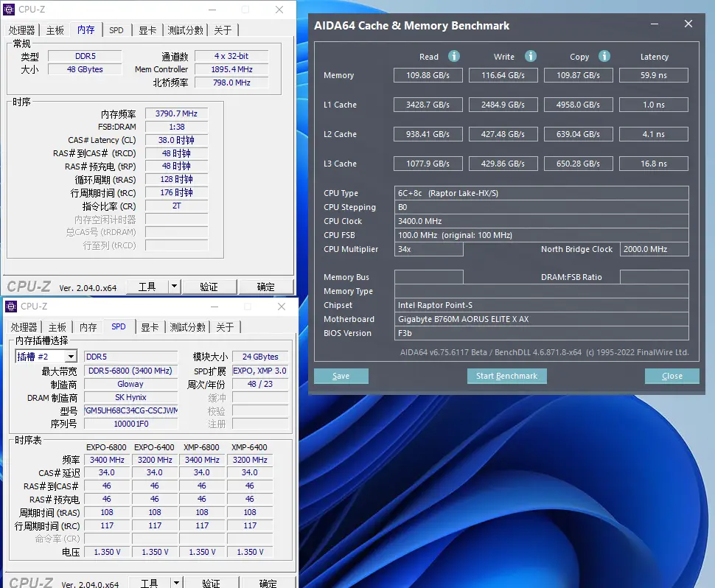Select 内存 tab in top CPU-Z window
Screen dimensions: 715x588
[x=86, y=29]
